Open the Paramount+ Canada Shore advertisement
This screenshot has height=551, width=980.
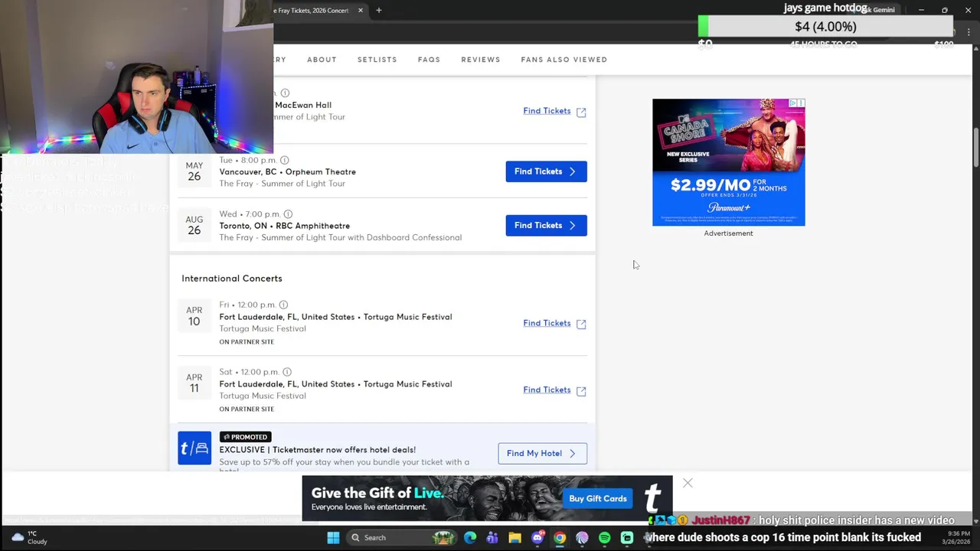[728, 162]
